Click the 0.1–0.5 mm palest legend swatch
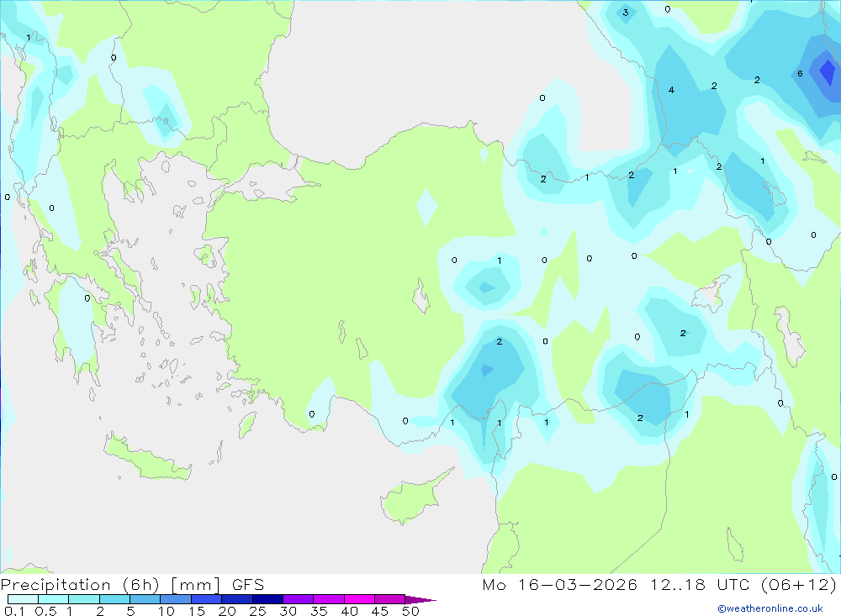841x616 pixels. click(23, 599)
